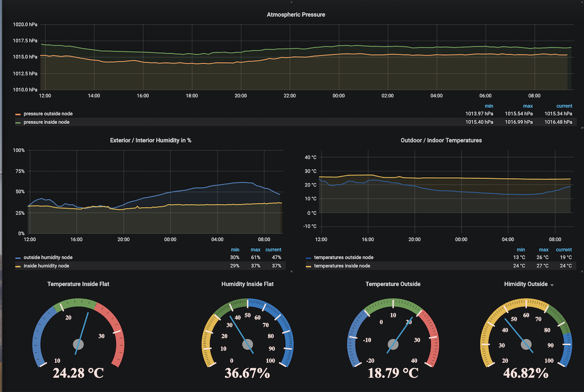Click blue color swatch of outside humidity node
The width and height of the screenshot is (584, 392).
[18, 258]
